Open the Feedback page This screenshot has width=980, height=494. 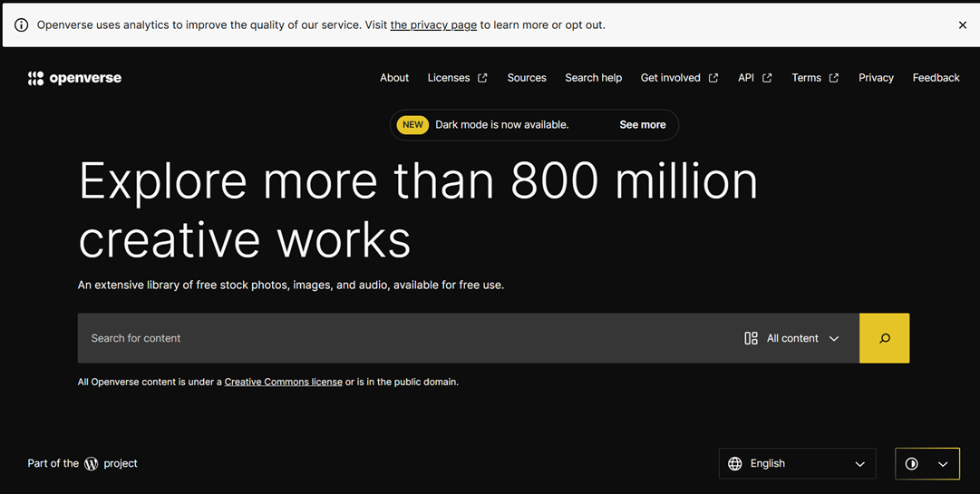(936, 78)
